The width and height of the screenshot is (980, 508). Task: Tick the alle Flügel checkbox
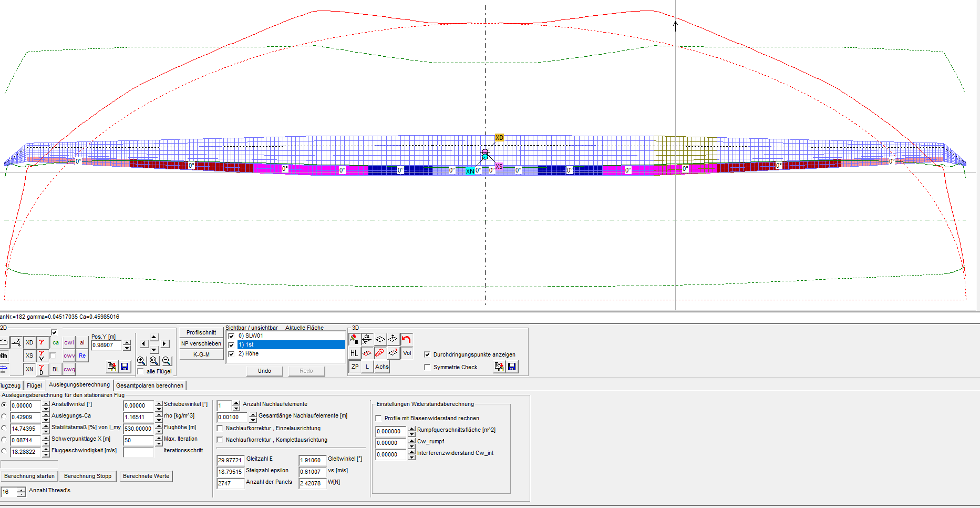pos(140,371)
